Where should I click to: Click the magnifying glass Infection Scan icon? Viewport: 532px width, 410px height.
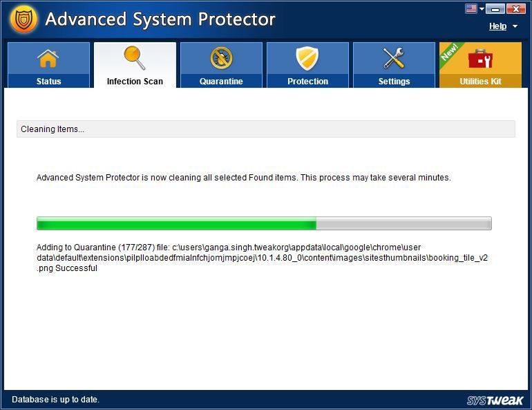click(x=135, y=58)
